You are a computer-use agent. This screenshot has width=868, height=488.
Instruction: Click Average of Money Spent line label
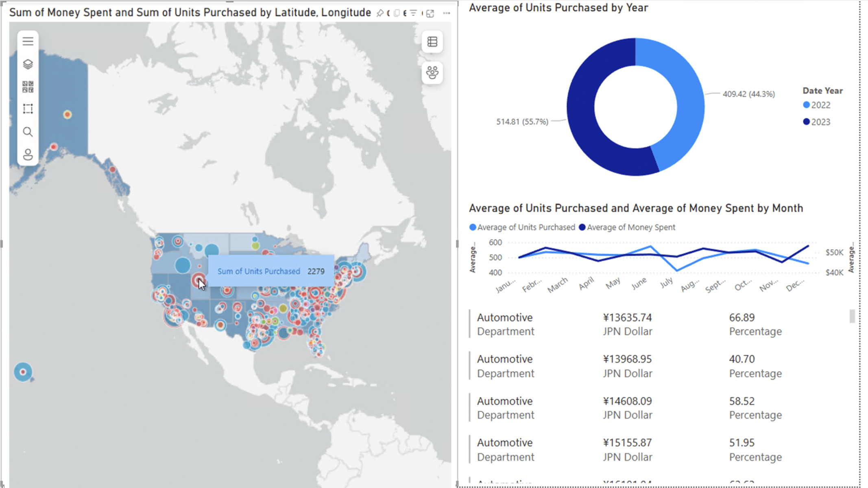point(631,227)
